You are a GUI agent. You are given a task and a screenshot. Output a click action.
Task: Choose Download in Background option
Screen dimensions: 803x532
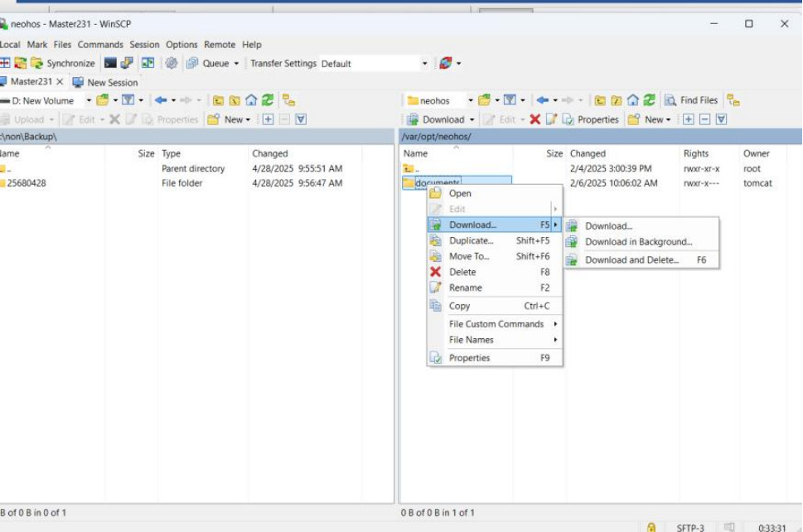click(638, 242)
